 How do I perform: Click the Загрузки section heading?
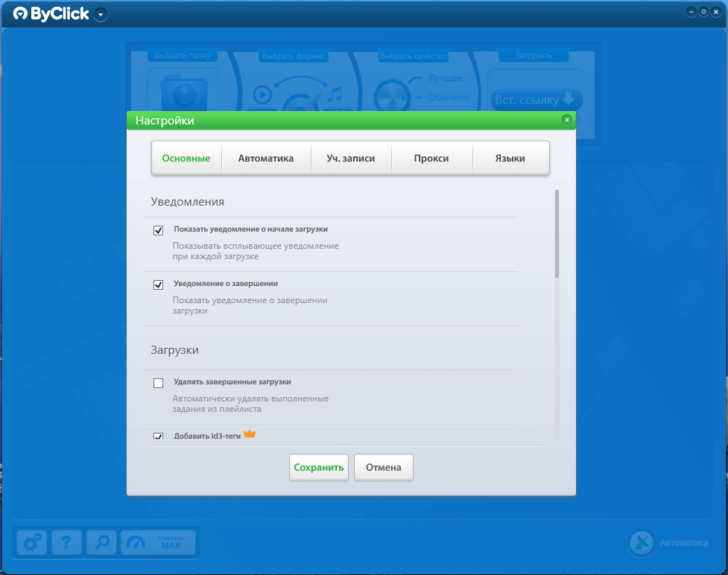pos(174,350)
